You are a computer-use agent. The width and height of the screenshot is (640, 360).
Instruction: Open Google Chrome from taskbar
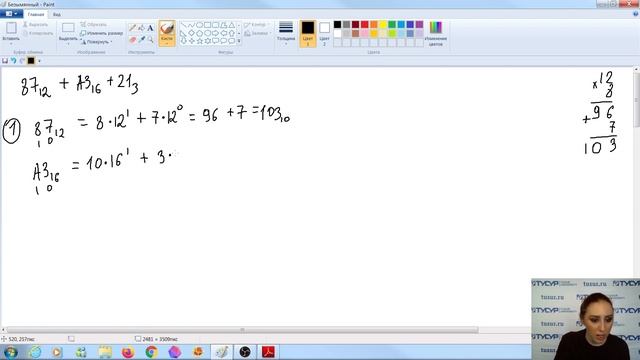pyautogui.click(x=151, y=351)
